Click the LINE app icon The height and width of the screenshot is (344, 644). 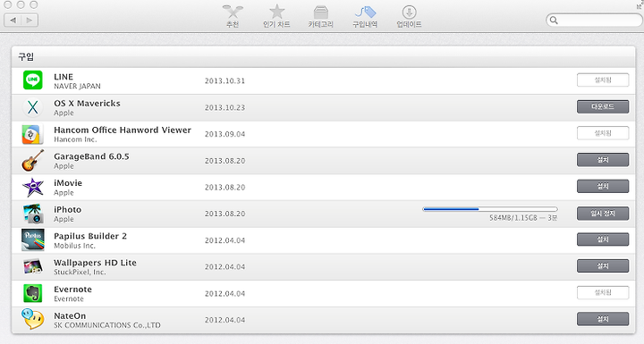click(32, 80)
